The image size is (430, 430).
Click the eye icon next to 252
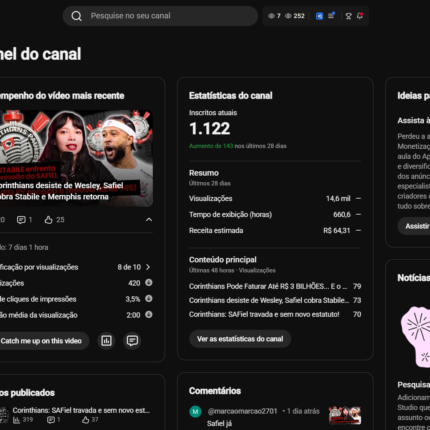pos(288,16)
